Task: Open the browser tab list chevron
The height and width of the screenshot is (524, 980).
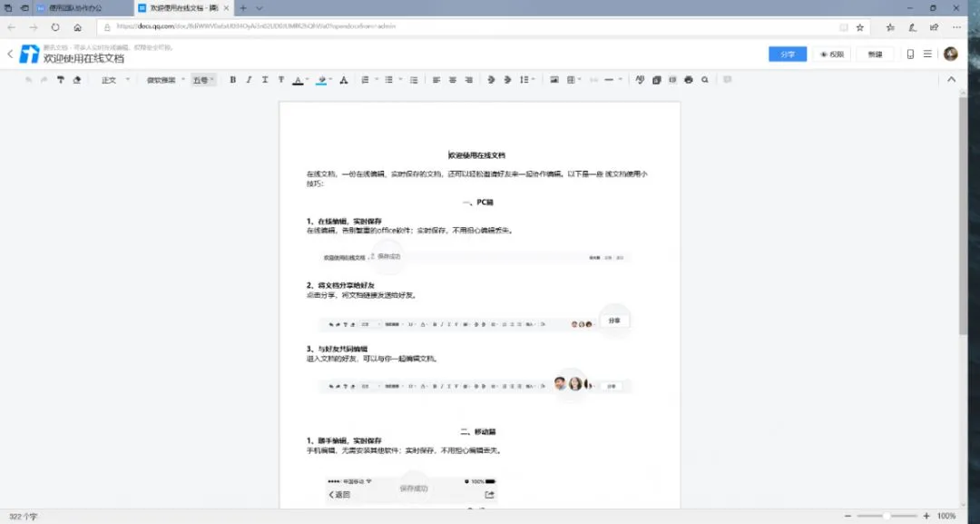Action: point(260,8)
